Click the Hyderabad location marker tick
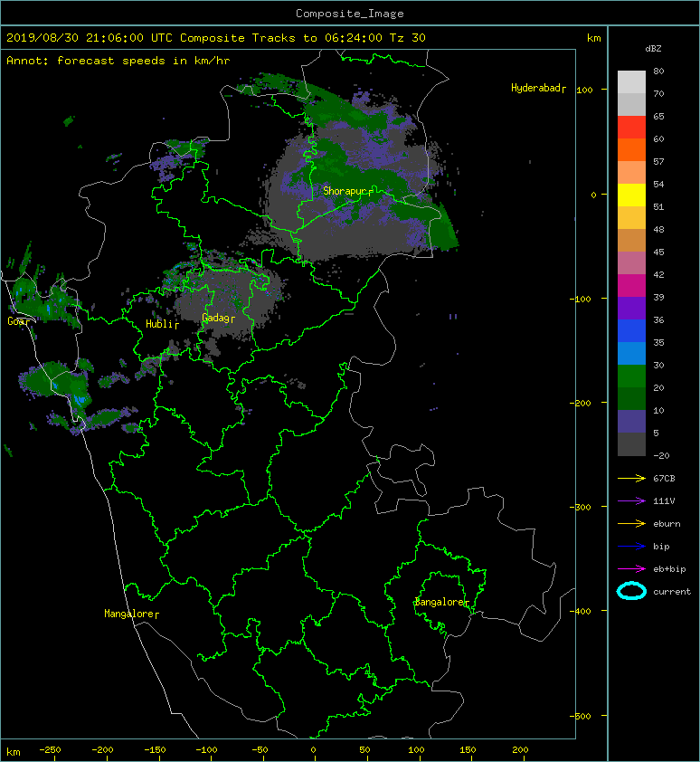This screenshot has height=762, width=700. [x=564, y=89]
